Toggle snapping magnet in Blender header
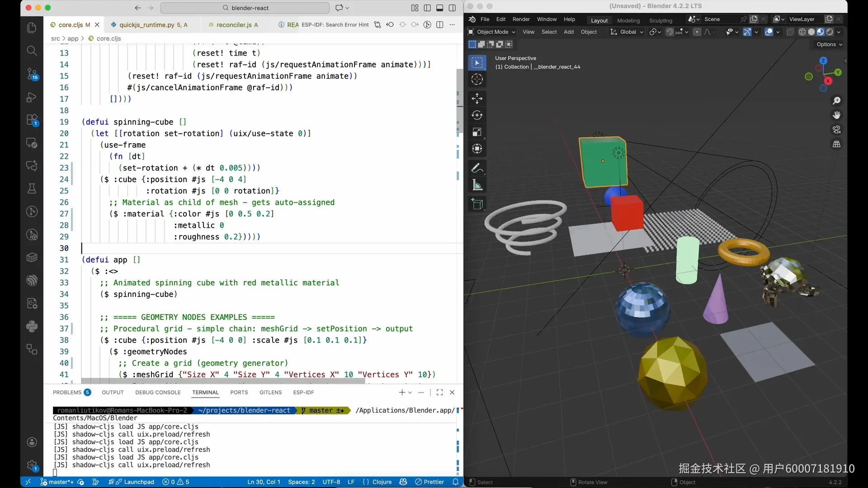 point(670,32)
